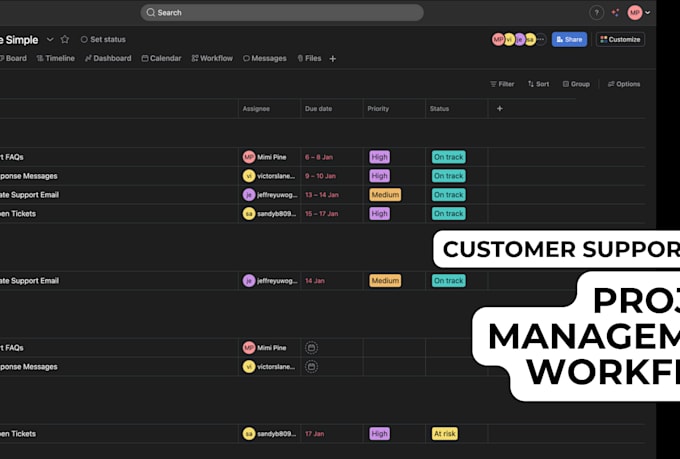The height and width of the screenshot is (459, 680).
Task: Open the At risk status tag
Action: (x=445, y=433)
